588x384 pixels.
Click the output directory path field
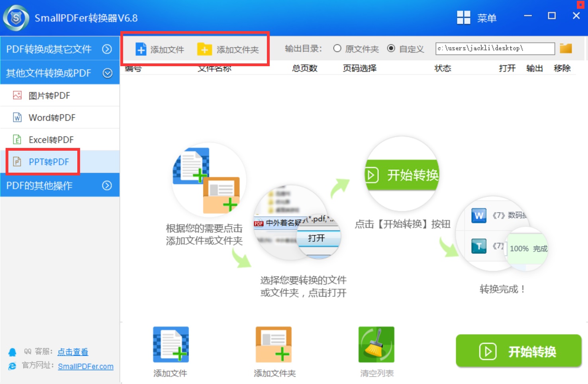(x=495, y=48)
